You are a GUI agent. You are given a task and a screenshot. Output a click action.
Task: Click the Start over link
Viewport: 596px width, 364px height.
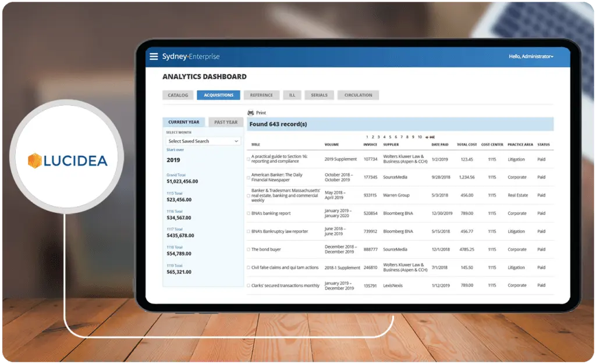point(175,150)
